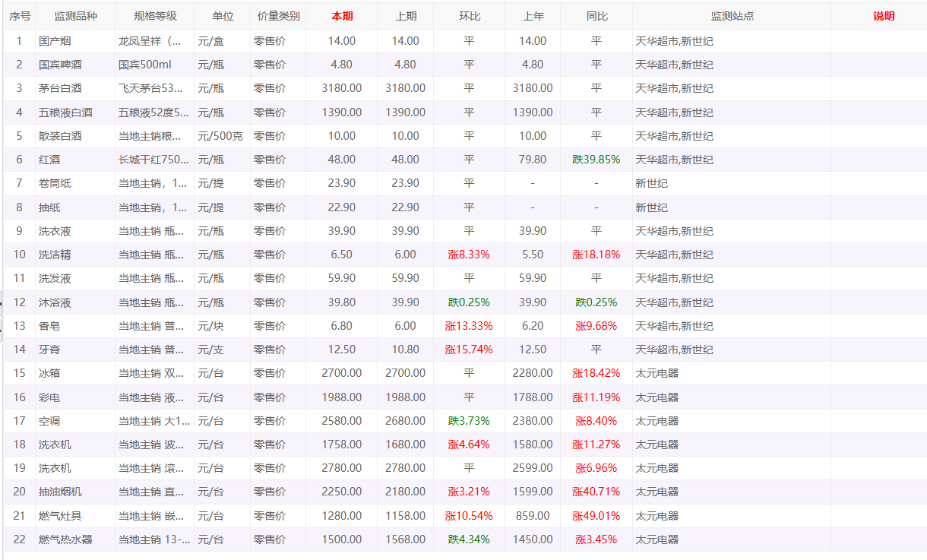Select the 抽纸 product cell
Screen dimensions: 927x560
(x=75, y=207)
